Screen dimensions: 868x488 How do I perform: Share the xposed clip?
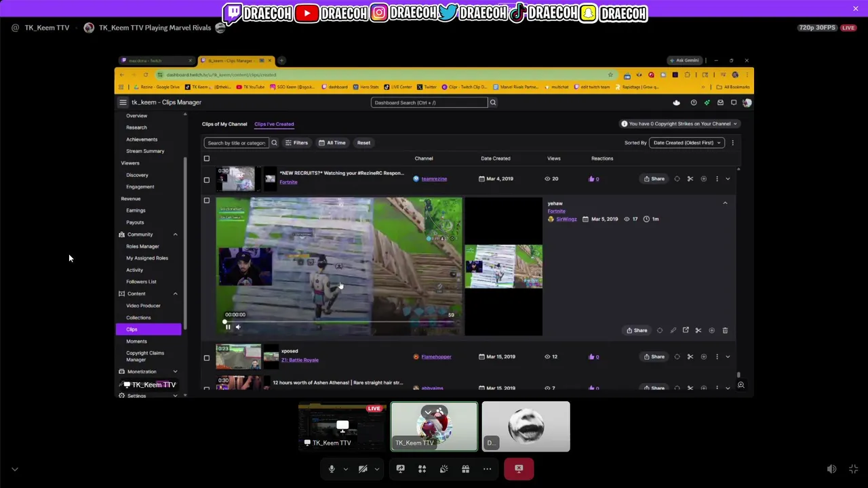tap(654, 357)
